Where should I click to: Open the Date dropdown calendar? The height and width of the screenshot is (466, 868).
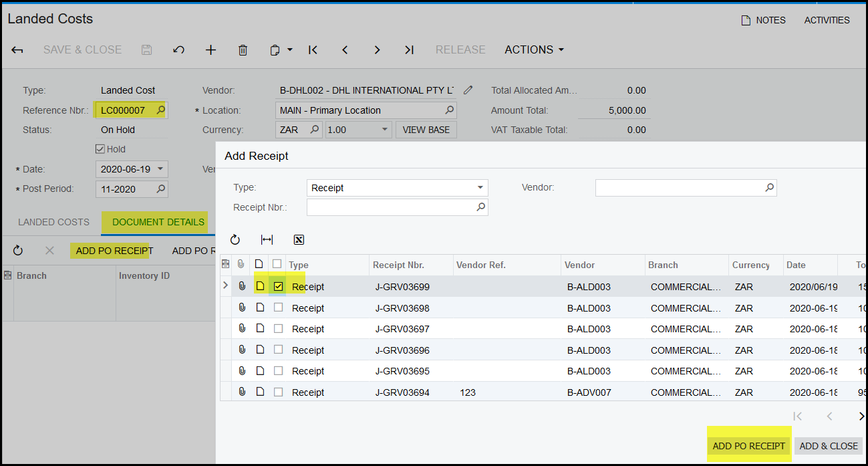point(160,170)
